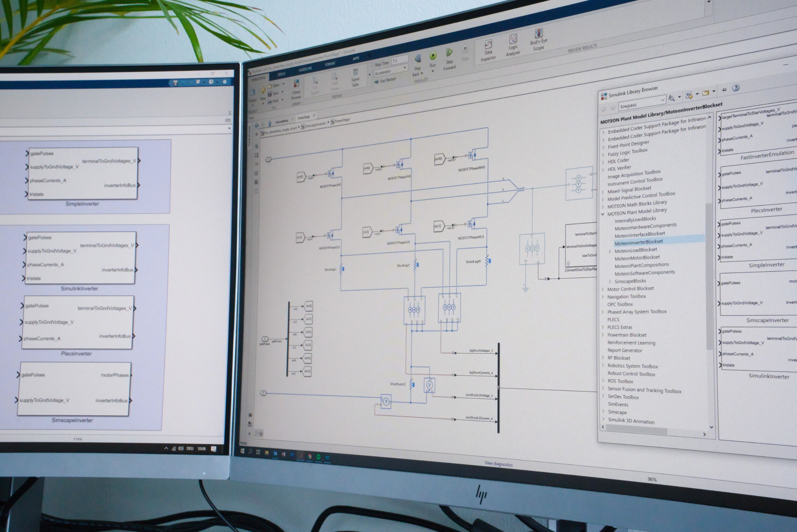Click the ShuntSumLS resistor block

[412, 385]
